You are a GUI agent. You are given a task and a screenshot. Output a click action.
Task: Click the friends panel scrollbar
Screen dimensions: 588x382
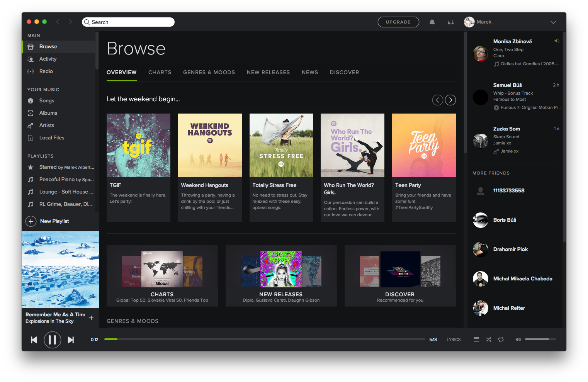(x=564, y=137)
